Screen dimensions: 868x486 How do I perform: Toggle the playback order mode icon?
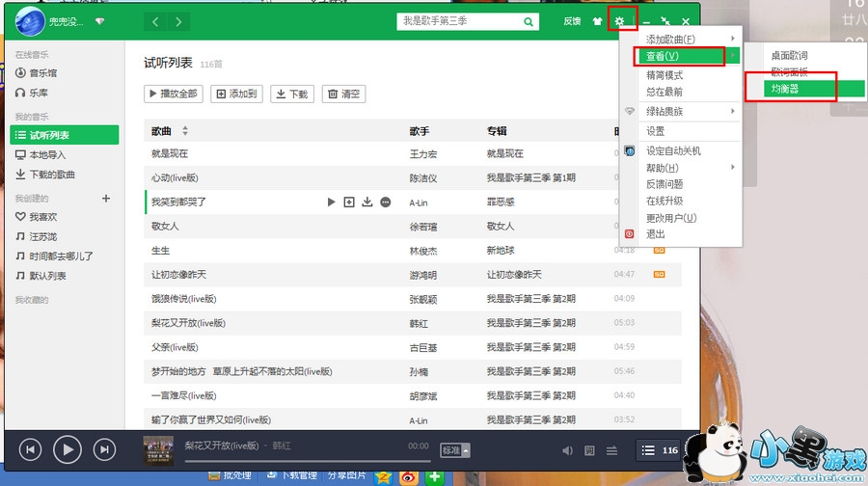click(611, 449)
